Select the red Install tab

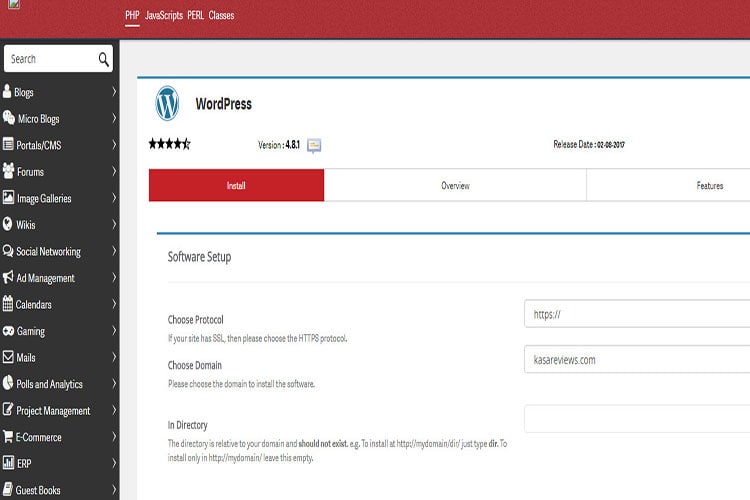pyautogui.click(x=236, y=185)
